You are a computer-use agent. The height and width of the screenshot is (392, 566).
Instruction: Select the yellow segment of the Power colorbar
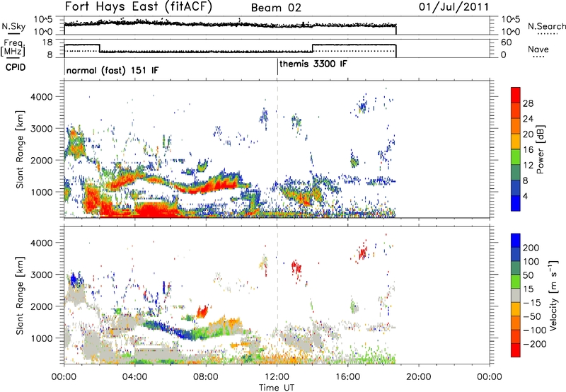(x=516, y=142)
